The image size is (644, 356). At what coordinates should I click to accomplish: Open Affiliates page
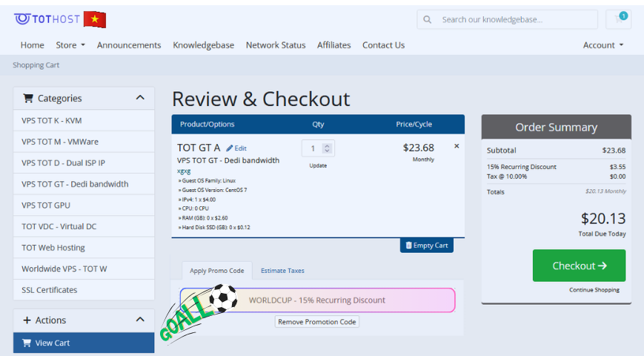click(x=334, y=45)
